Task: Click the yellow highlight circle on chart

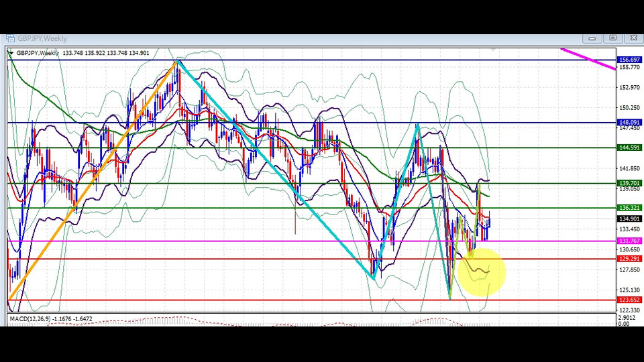Action: coord(480,271)
